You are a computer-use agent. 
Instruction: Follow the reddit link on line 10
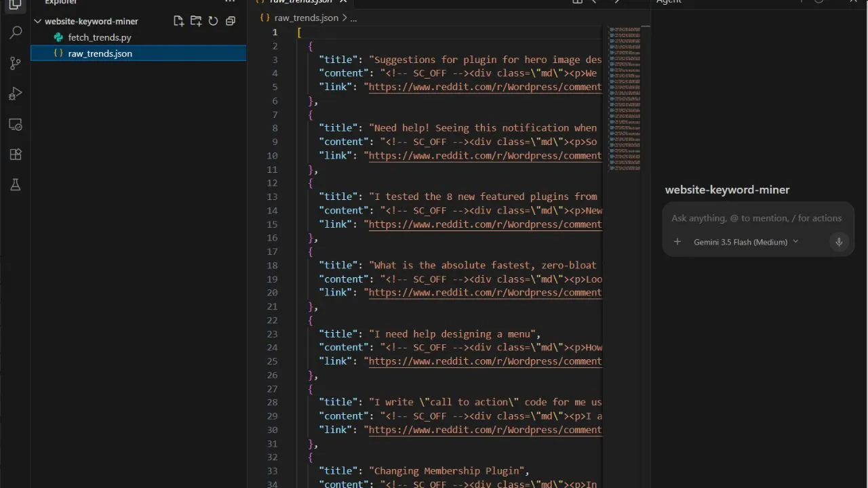(x=485, y=155)
